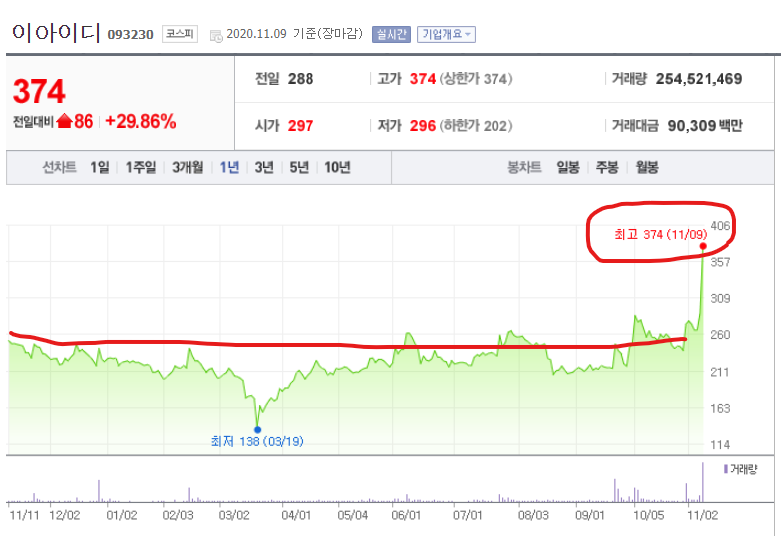
Task: Click the 시가 value 297
Action: [300, 126]
